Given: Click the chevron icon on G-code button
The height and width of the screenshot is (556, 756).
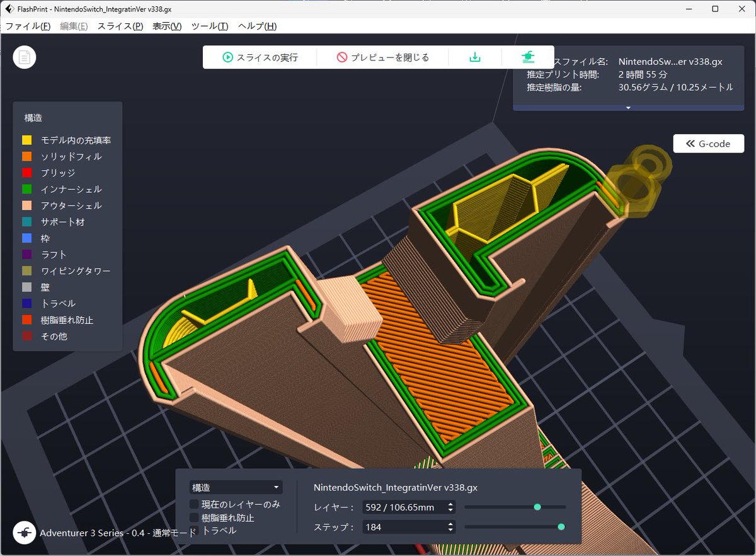Looking at the screenshot, I should (689, 144).
